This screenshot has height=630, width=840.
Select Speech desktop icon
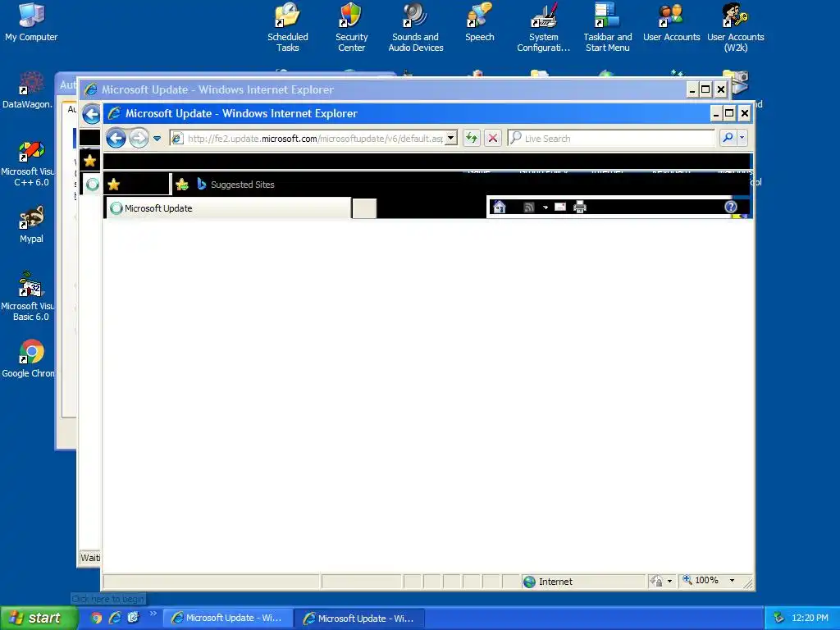(479, 22)
